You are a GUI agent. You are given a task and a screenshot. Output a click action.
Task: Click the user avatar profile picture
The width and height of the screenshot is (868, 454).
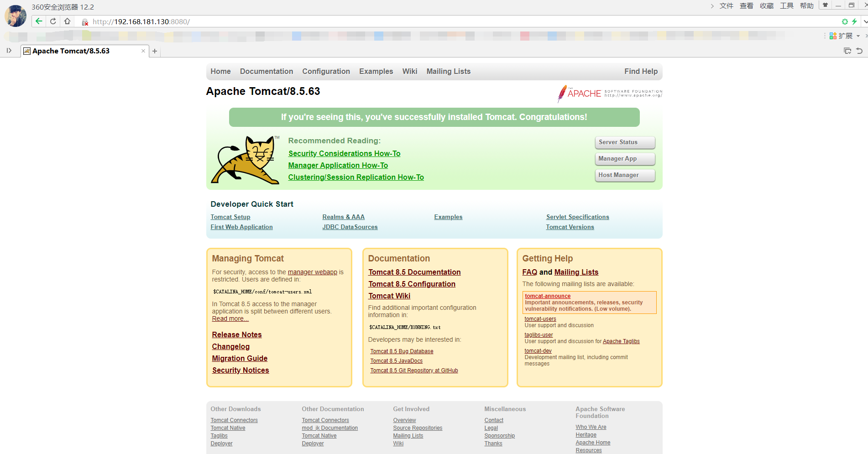coord(15,15)
